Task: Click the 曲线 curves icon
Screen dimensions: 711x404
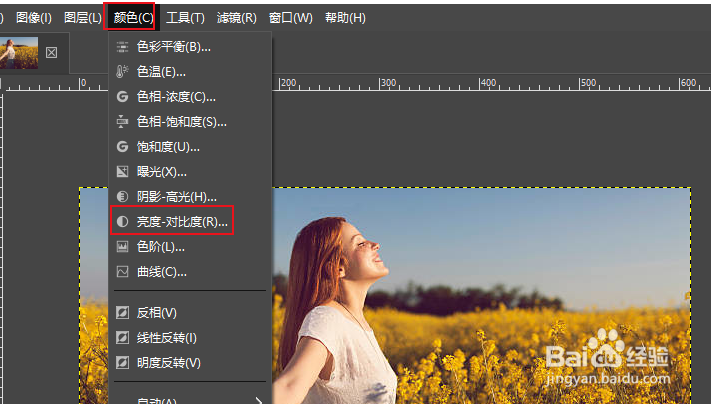Action: (x=122, y=272)
